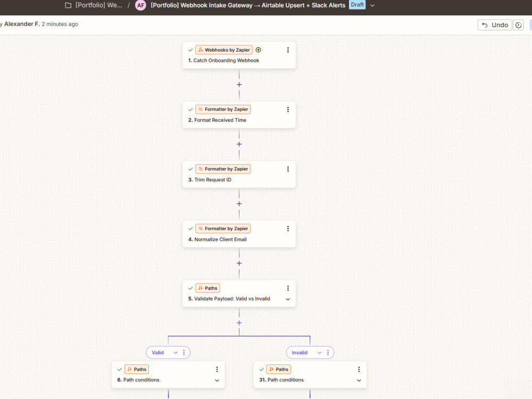Screen dimensions: 532x399
Task: Click the green checkmark on step 31
Action: coord(261,369)
